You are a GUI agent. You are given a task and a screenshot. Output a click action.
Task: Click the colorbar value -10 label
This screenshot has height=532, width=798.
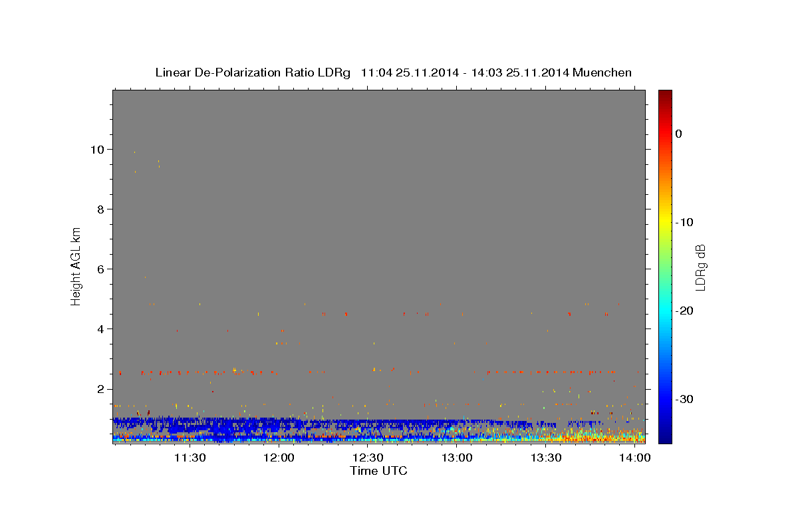click(x=684, y=222)
